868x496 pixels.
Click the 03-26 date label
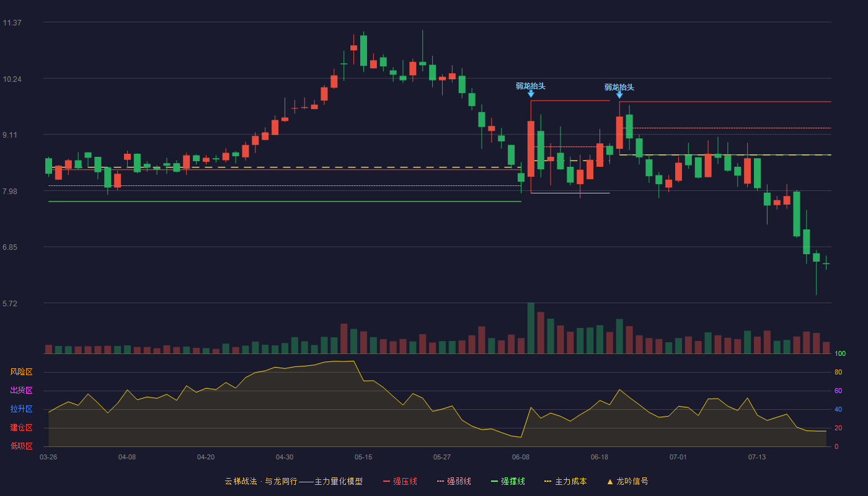click(48, 457)
